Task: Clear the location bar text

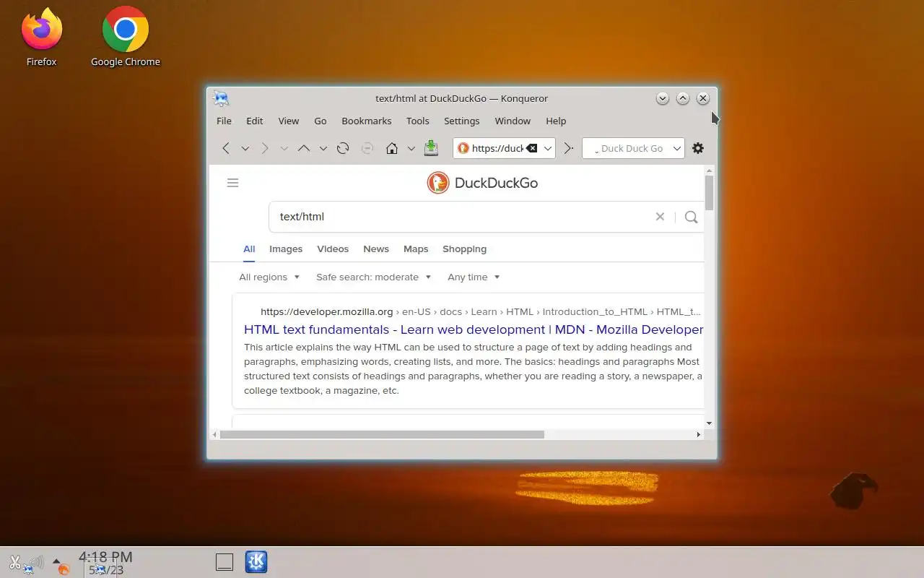Action: click(x=532, y=148)
